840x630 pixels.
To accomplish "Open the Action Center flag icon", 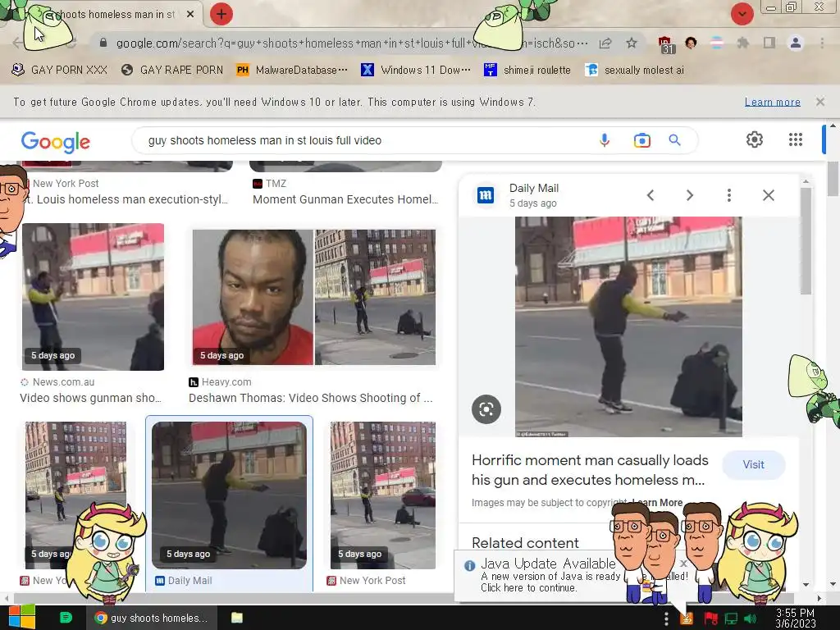I will click(710, 619).
